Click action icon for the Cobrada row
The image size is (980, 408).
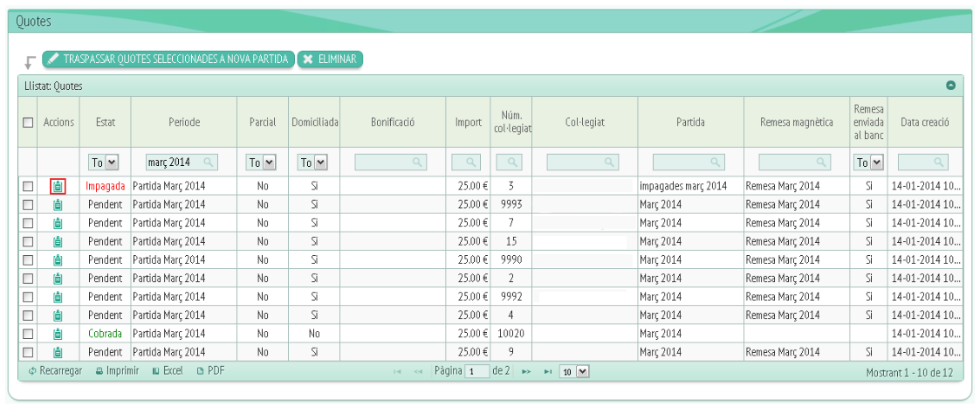(x=58, y=334)
